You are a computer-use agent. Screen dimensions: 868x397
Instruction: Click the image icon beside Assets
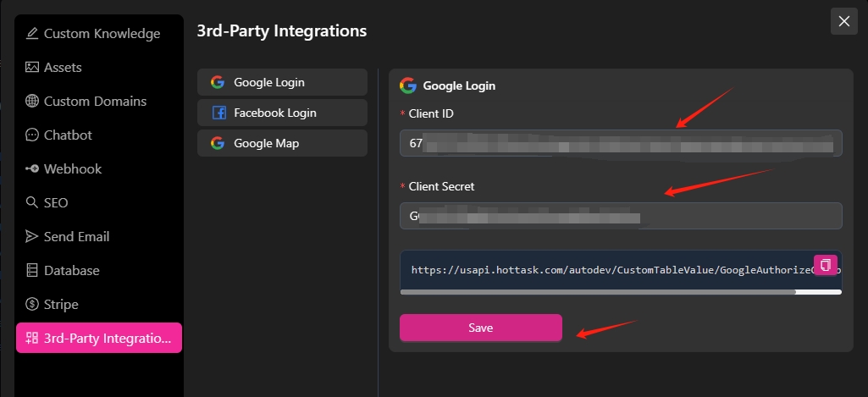click(32, 67)
